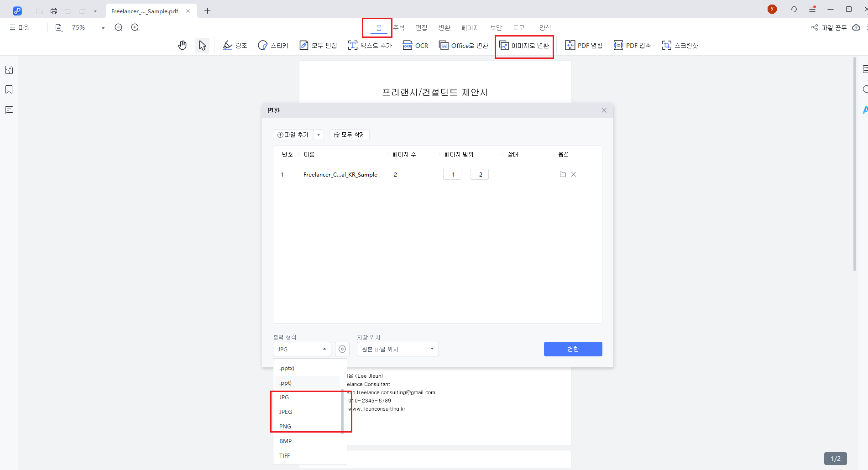Open the page thumbnails sidebar panel
Image resolution: width=868 pixels, height=470 pixels.
click(9, 69)
